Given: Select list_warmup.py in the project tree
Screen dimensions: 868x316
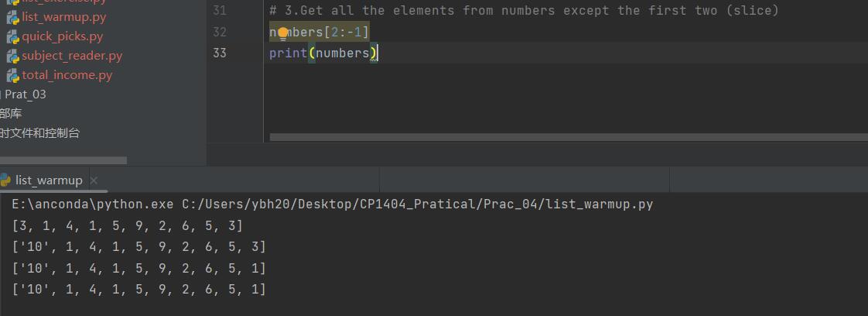Looking at the screenshot, I should click(62, 17).
